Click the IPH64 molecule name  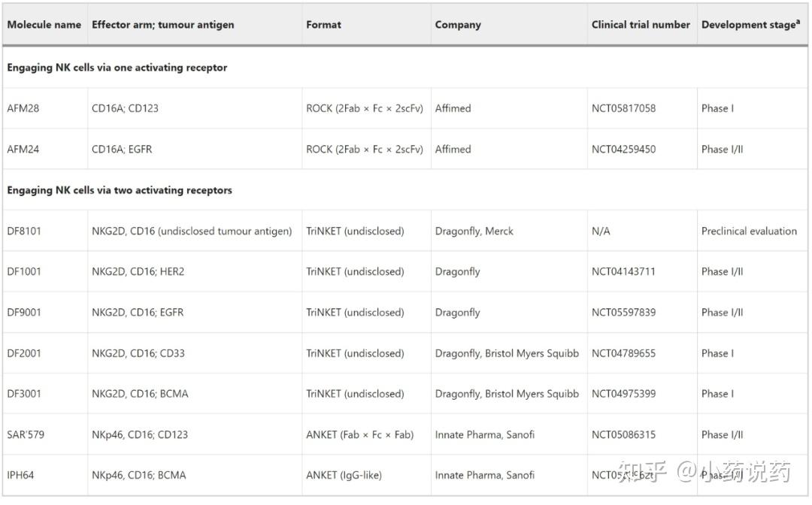[22, 475]
